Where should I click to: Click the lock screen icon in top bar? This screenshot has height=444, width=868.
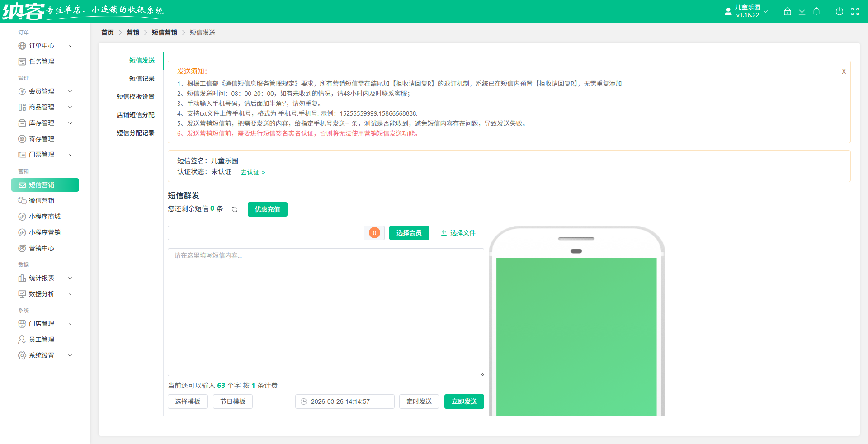(787, 11)
